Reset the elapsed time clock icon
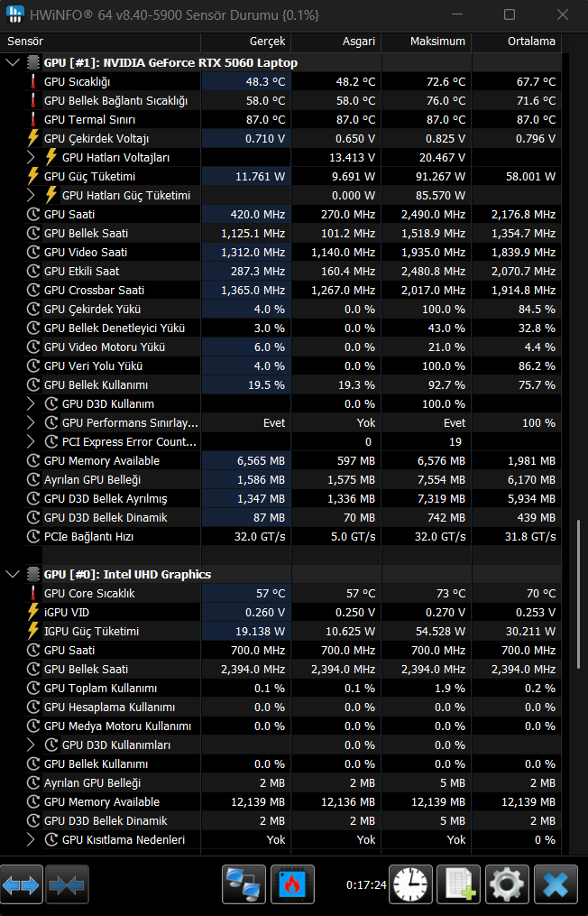Viewport: 588px width, 916px height. tap(410, 884)
